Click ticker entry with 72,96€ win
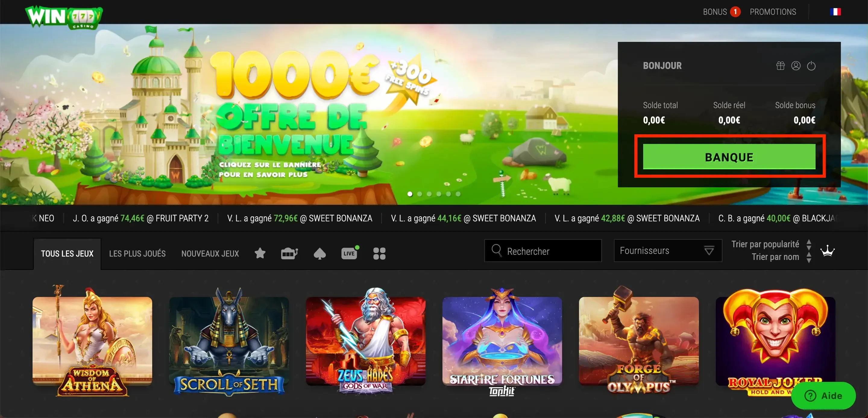 coord(300,218)
